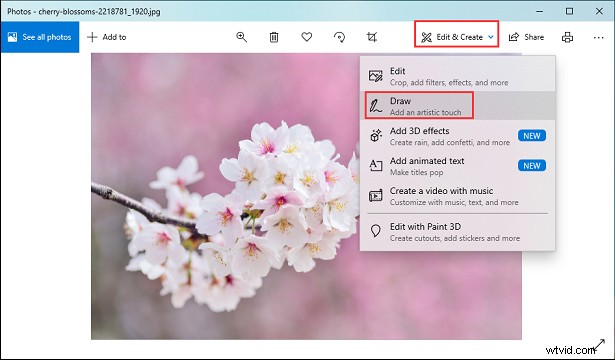
Task: Open the three-dots more options menu
Action: click(599, 38)
